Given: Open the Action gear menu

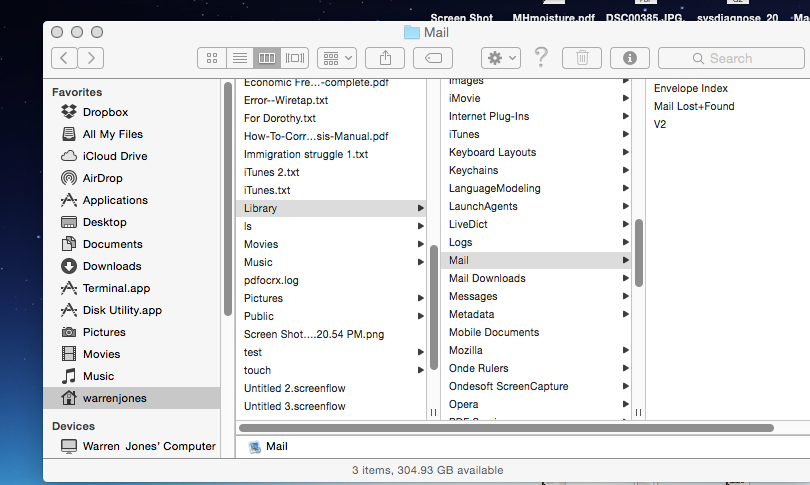Looking at the screenshot, I should pos(501,58).
